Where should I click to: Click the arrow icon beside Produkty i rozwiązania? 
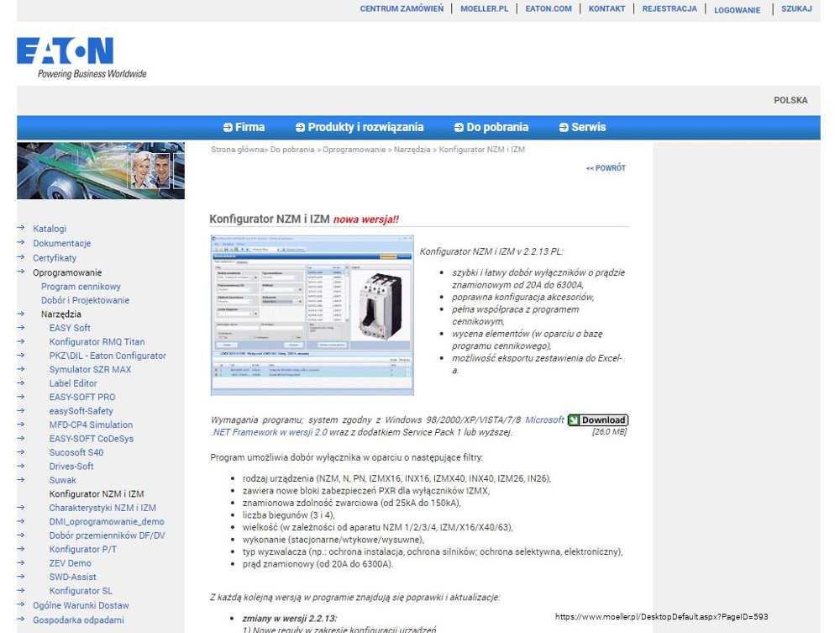tap(301, 128)
